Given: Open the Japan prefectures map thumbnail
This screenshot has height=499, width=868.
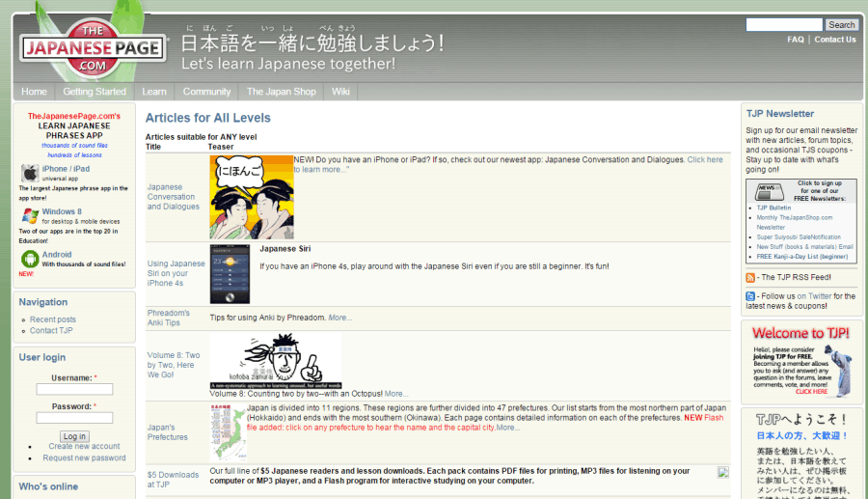Looking at the screenshot, I should coord(228,432).
